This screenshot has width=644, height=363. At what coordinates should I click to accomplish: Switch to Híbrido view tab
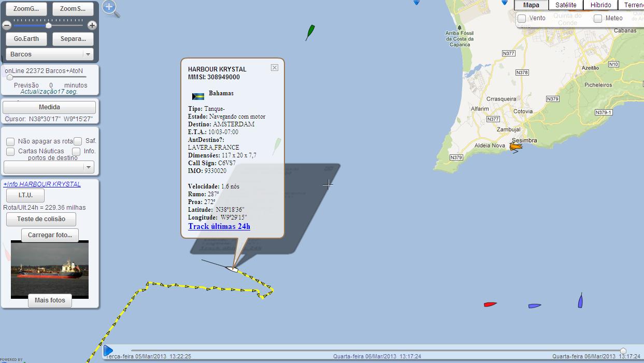(x=600, y=5)
